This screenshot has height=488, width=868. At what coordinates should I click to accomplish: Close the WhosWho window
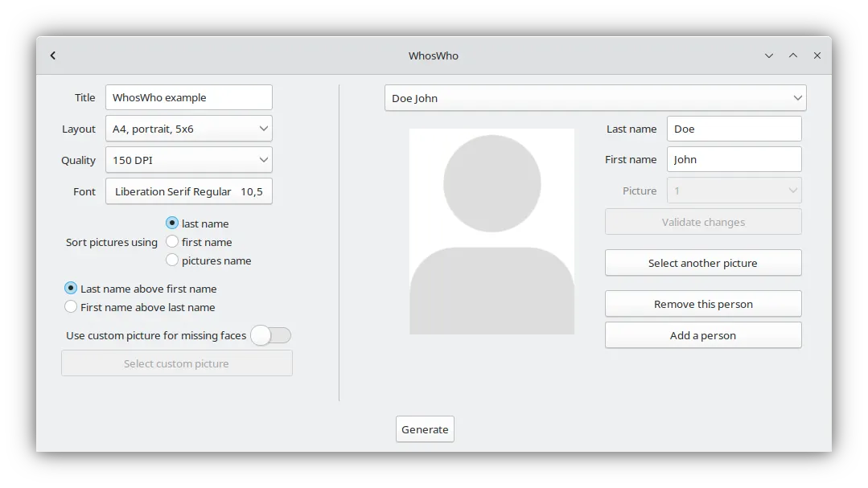click(817, 55)
